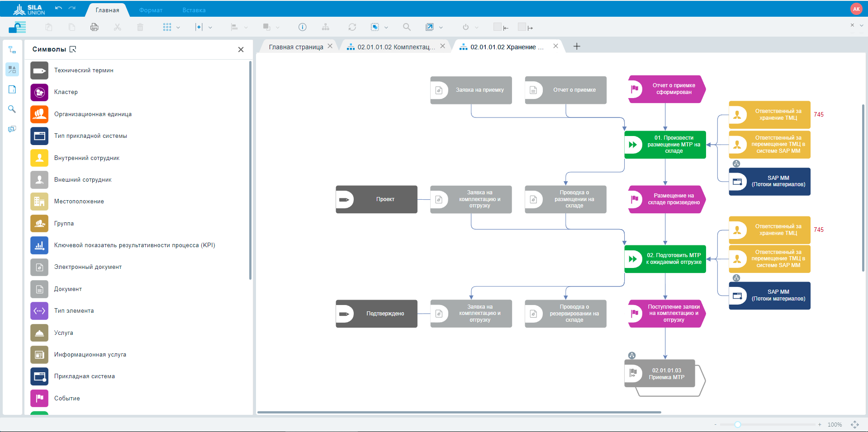This screenshot has width=868, height=432.
Task: Toggle the pin icon next to Символы
Action: 73,49
